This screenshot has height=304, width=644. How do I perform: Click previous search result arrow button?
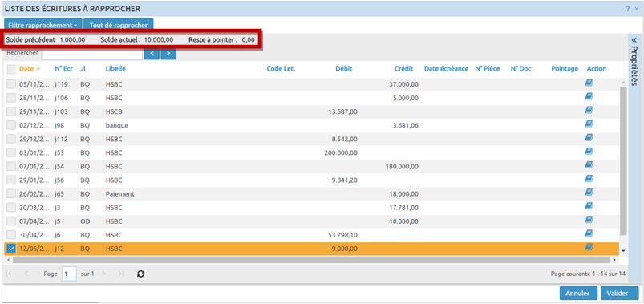pyautogui.click(x=152, y=54)
